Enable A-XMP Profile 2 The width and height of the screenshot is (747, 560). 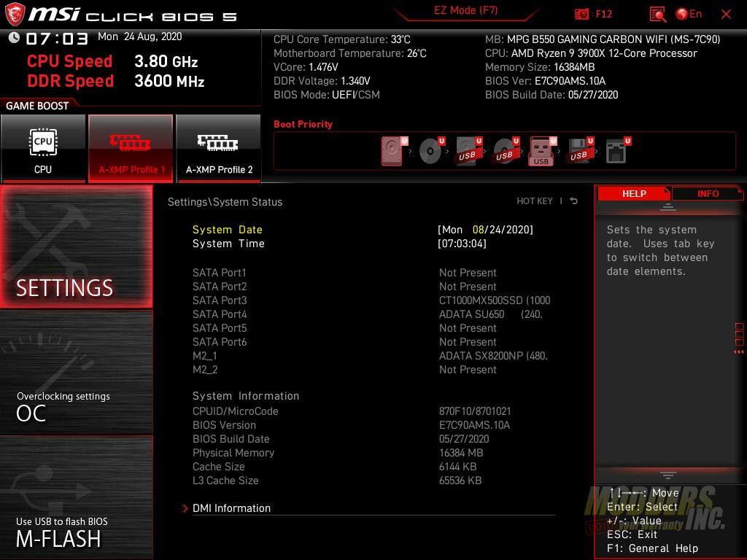(219, 148)
